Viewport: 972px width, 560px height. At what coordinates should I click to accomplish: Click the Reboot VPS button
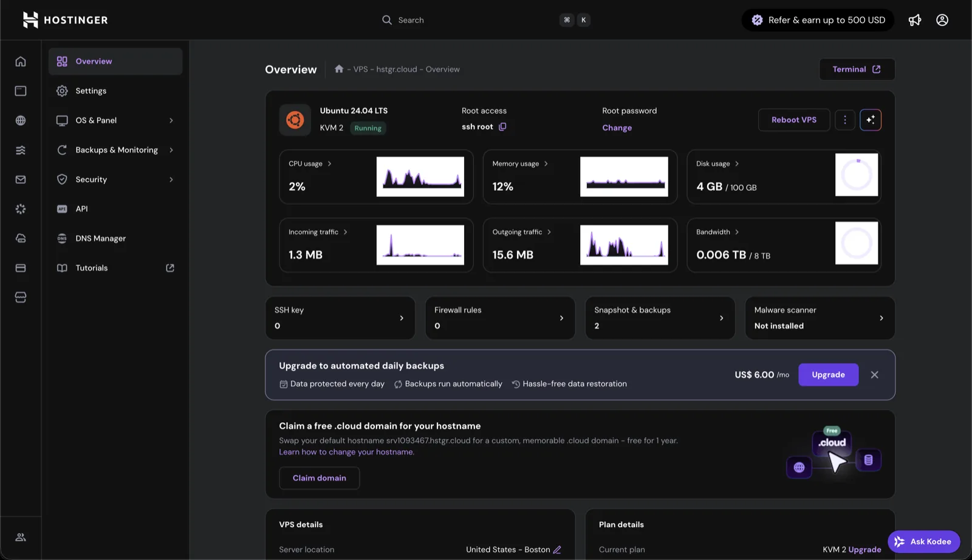click(x=794, y=120)
